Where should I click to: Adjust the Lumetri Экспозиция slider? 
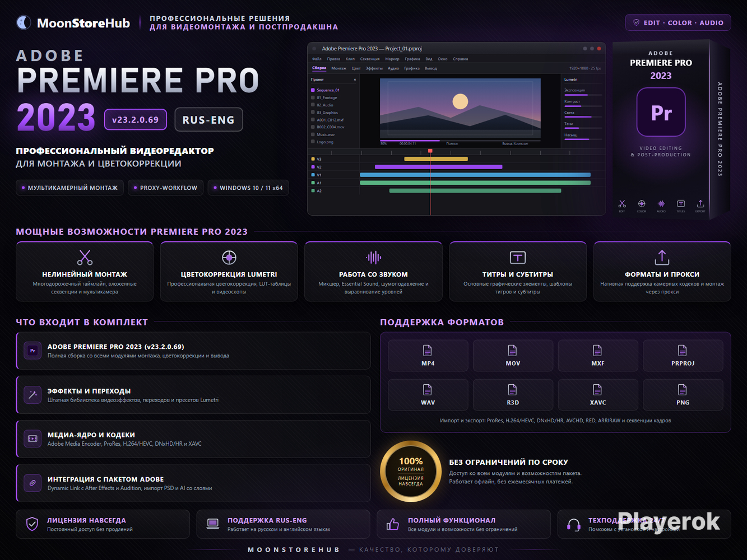click(583, 95)
